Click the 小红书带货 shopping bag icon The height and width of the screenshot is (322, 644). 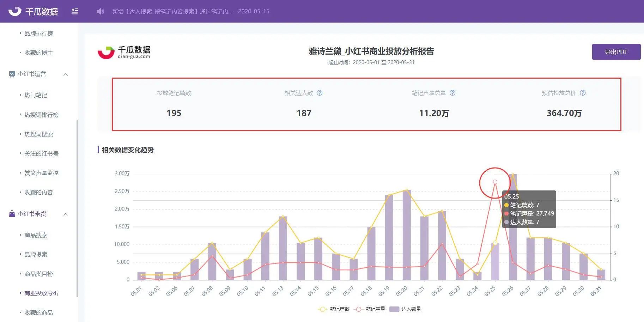12,214
